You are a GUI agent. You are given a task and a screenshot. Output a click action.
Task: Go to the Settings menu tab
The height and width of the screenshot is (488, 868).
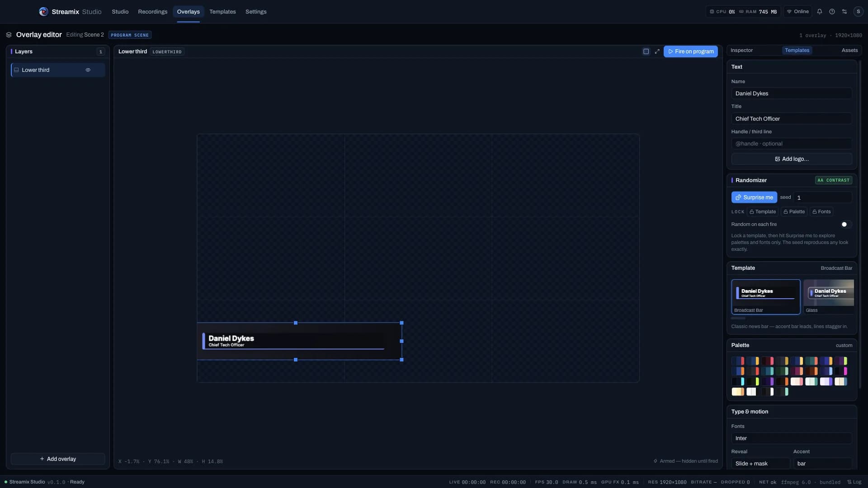256,12
